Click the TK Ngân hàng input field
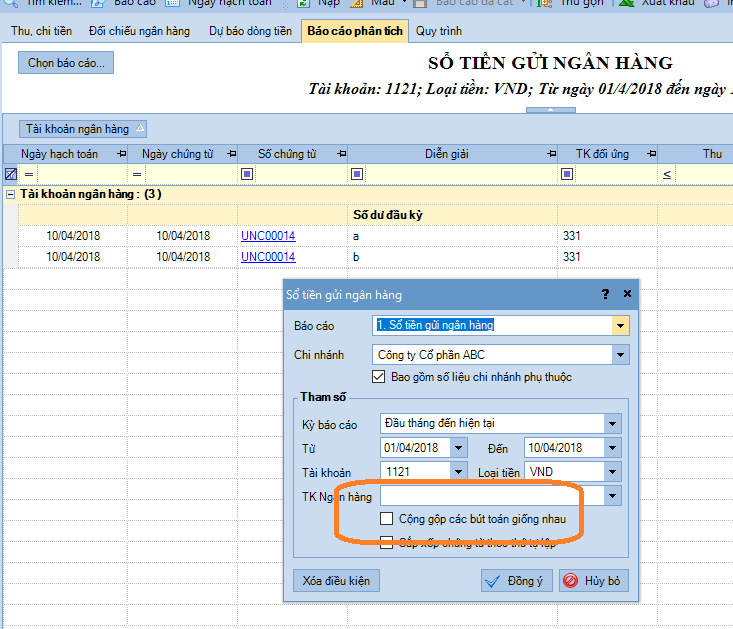Image resolution: width=733 pixels, height=629 pixels. [490, 496]
